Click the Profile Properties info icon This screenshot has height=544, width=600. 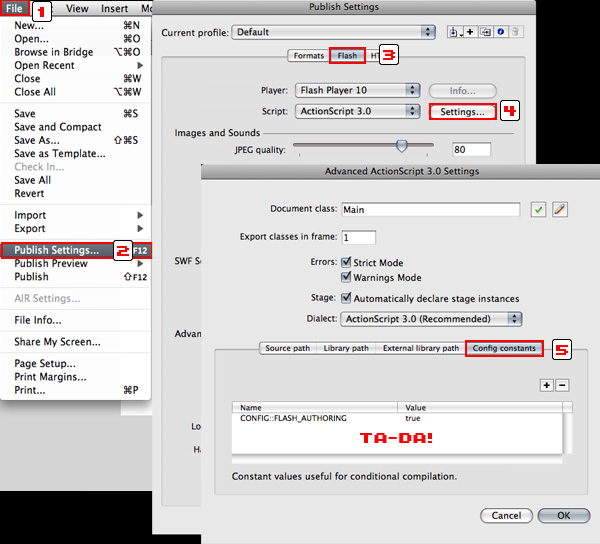click(501, 32)
